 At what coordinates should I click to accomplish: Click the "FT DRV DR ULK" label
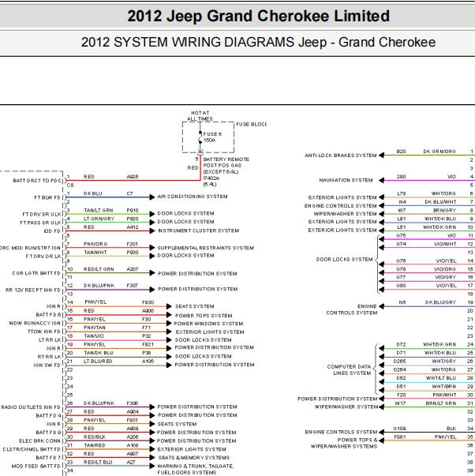click(42, 215)
